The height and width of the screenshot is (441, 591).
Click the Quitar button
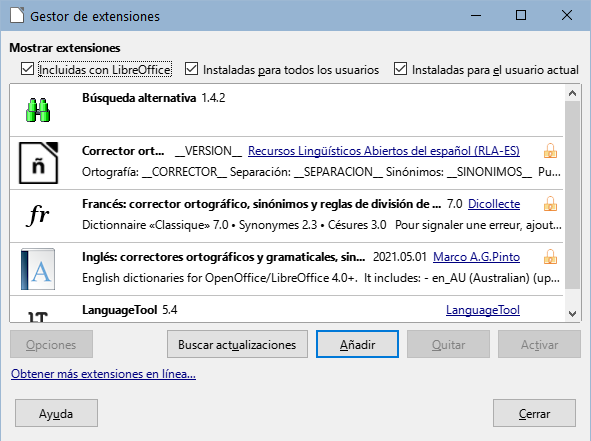click(449, 344)
